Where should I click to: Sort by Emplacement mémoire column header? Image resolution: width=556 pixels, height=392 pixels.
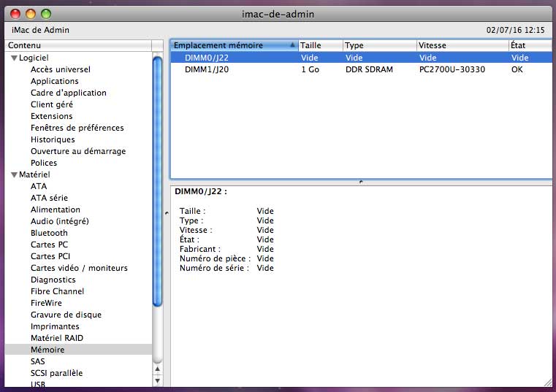[x=234, y=45]
